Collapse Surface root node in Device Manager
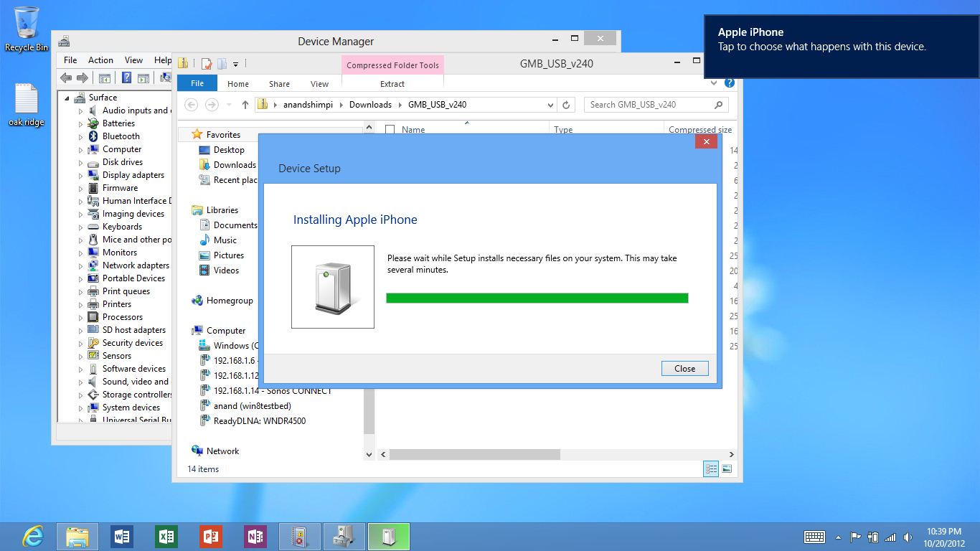Image resolution: width=980 pixels, height=551 pixels. click(67, 98)
